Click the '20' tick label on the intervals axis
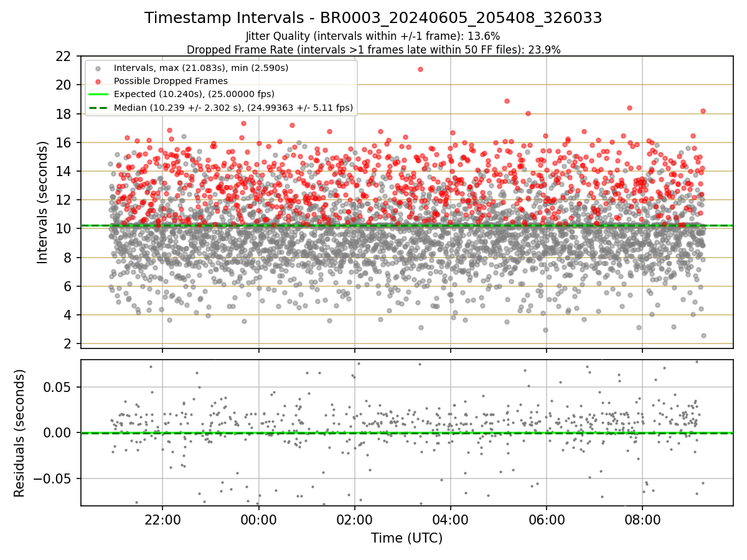 click(64, 85)
